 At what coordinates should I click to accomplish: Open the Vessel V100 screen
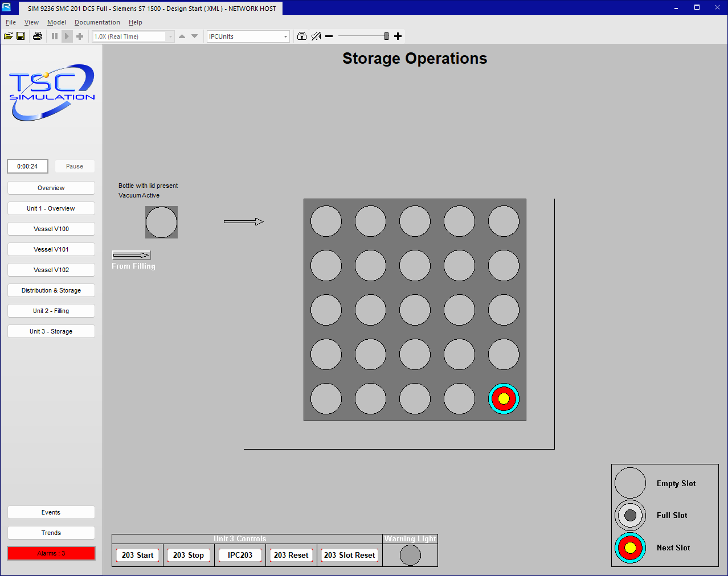51,229
